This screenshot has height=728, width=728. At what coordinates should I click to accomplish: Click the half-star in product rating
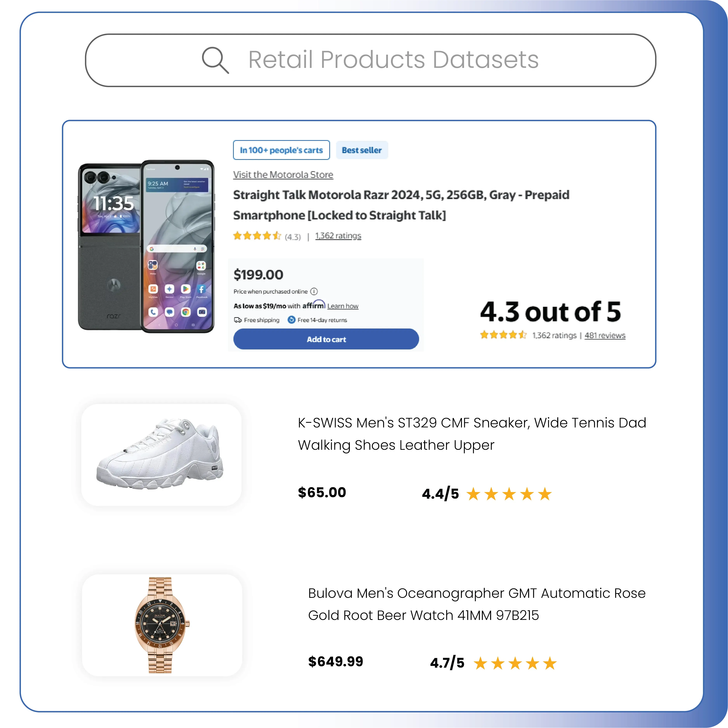277,235
